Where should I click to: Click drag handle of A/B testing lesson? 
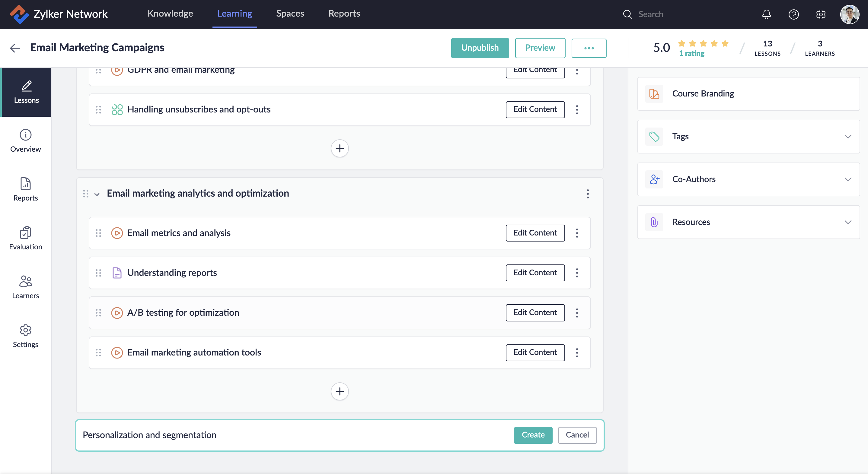point(98,313)
